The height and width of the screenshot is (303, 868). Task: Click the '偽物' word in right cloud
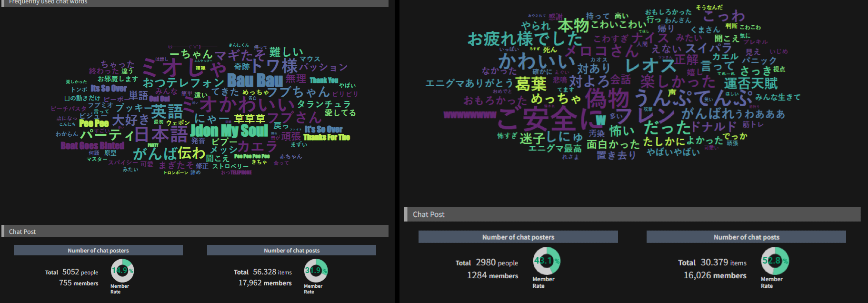tap(608, 99)
